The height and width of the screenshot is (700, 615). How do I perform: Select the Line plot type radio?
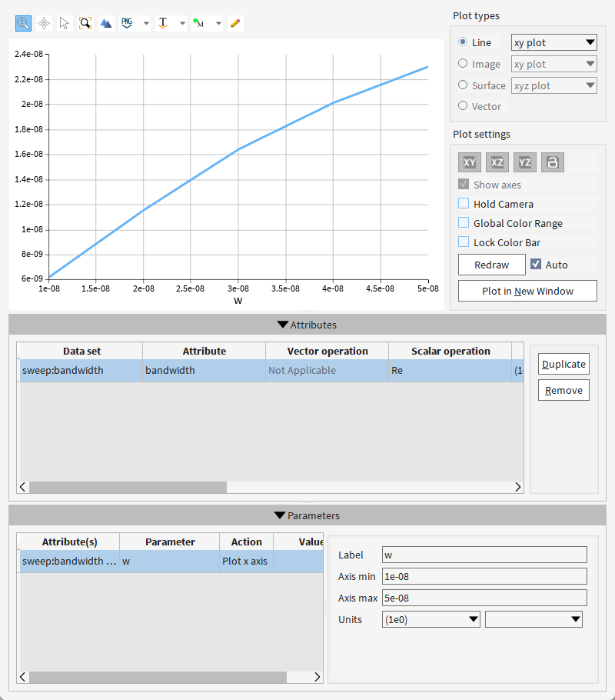[x=463, y=42]
